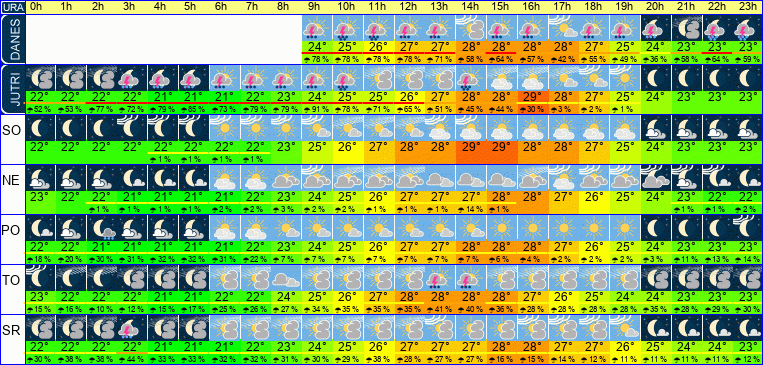
Task: Click the SR row 3h night storm icon
Action: click(x=132, y=328)
